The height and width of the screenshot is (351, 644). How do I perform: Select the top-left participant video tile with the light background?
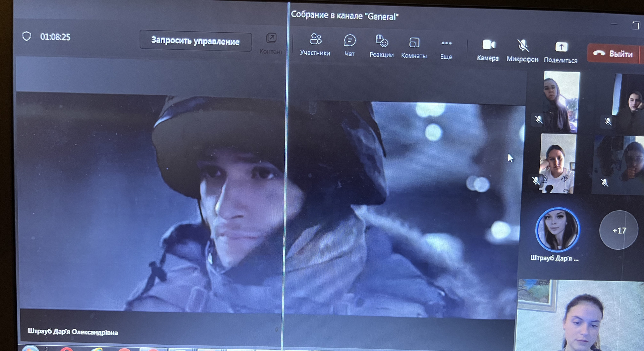561,102
